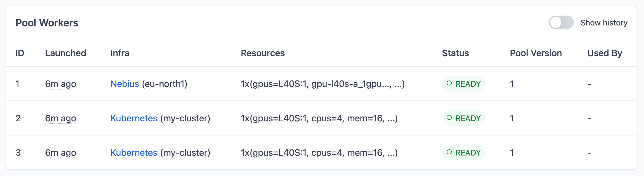
Task: Click '6m ago' launch time for worker 2
Action: [x=61, y=118]
